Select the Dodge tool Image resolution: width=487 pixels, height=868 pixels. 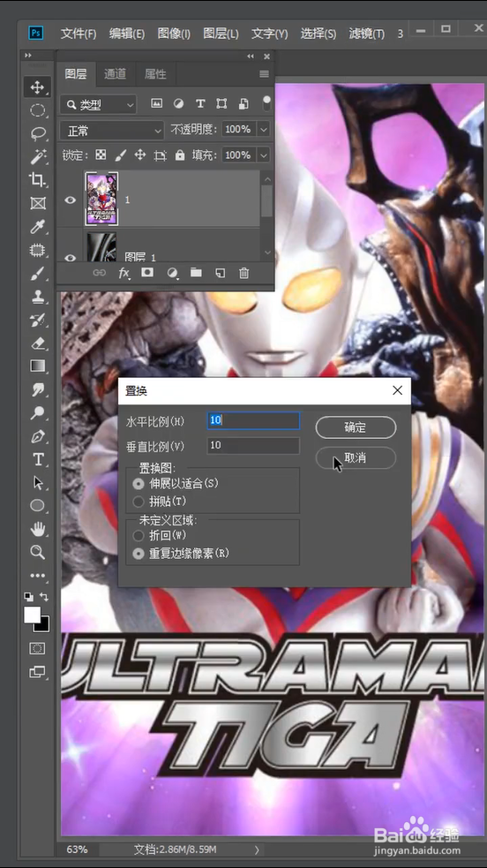(38, 413)
